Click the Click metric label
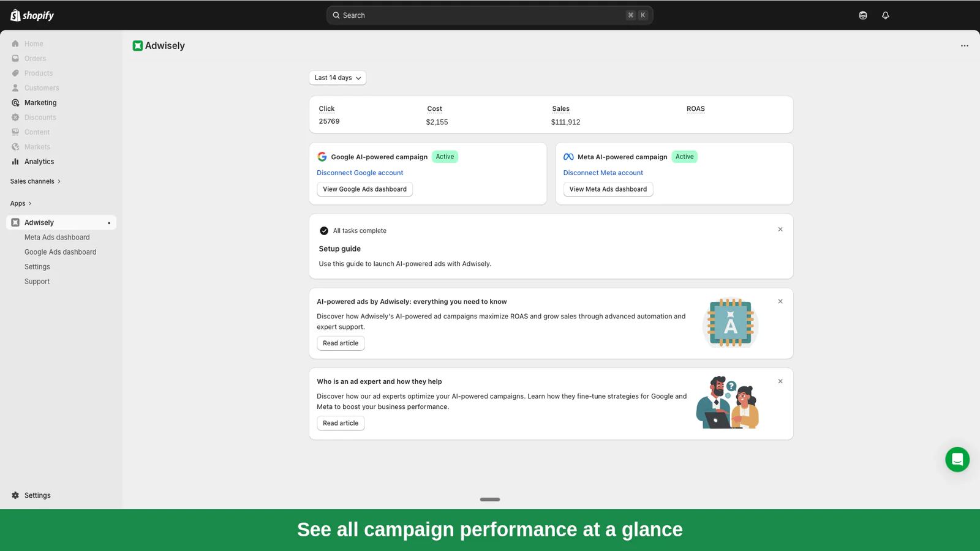Viewport: 980px width, 551px height. (326, 108)
